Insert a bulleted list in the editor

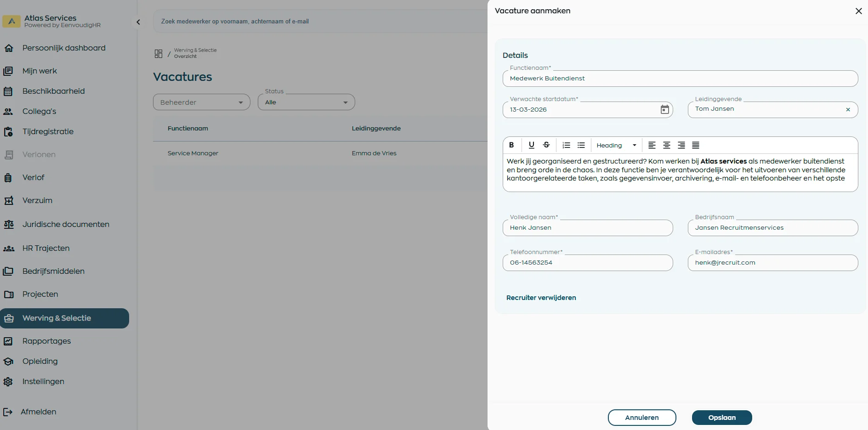tap(581, 145)
